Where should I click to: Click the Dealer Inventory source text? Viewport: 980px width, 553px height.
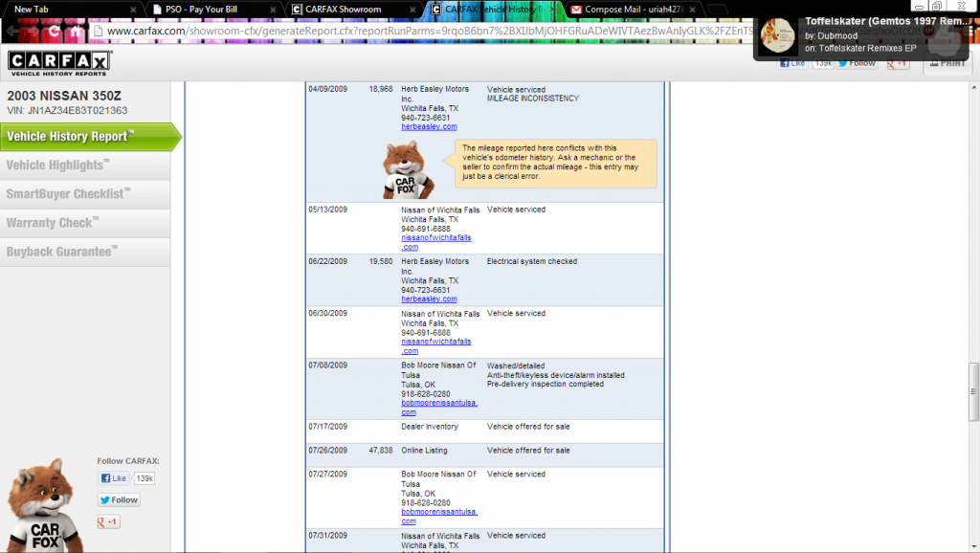[x=430, y=427]
